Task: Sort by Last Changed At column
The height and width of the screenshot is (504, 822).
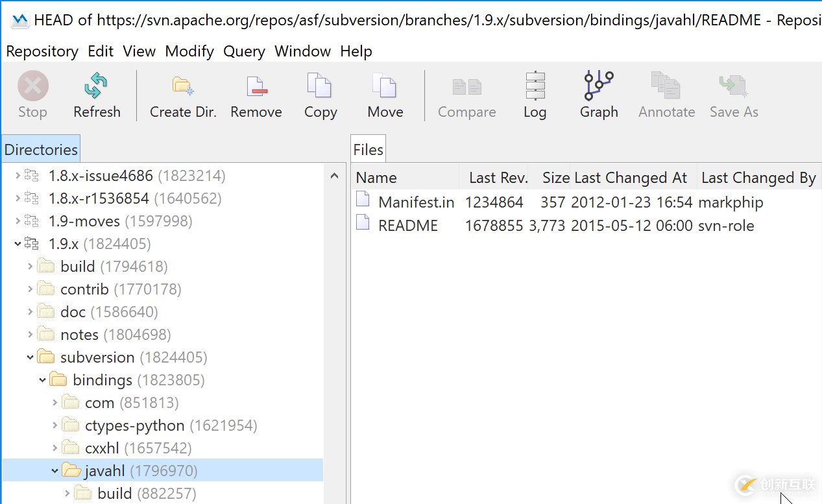Action: click(x=633, y=178)
